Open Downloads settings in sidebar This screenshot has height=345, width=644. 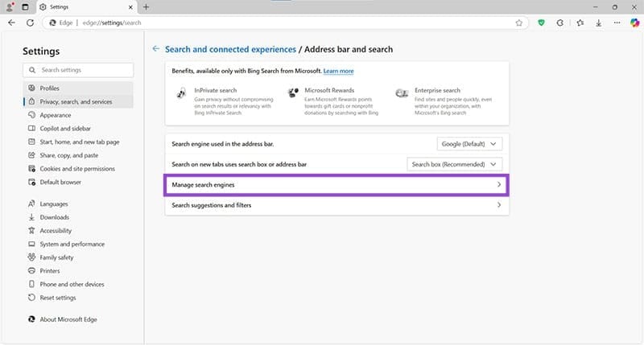[x=78, y=217]
